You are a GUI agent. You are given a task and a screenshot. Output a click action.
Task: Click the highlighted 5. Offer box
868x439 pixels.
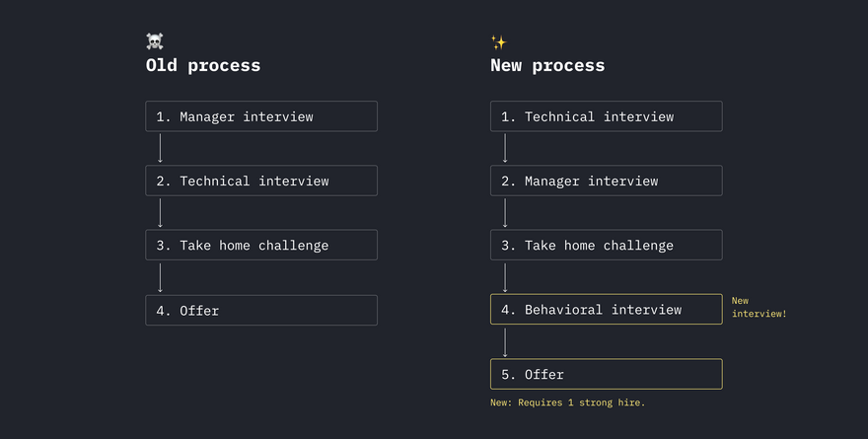[x=607, y=374]
